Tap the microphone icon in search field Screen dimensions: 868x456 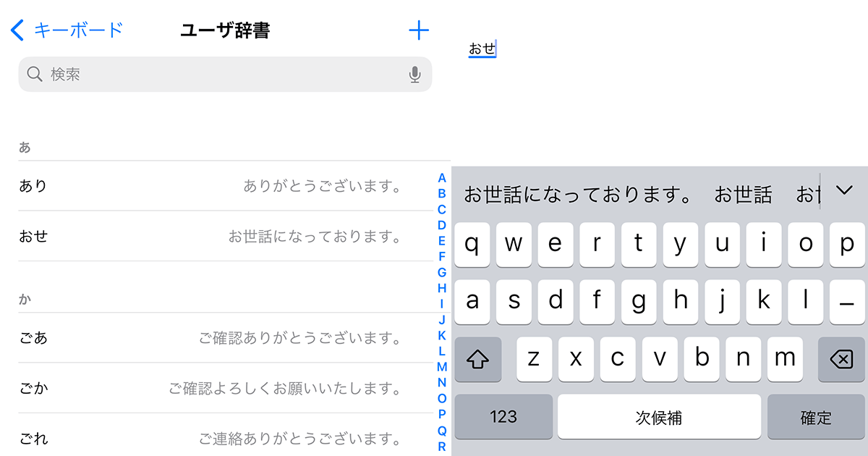pyautogui.click(x=414, y=75)
